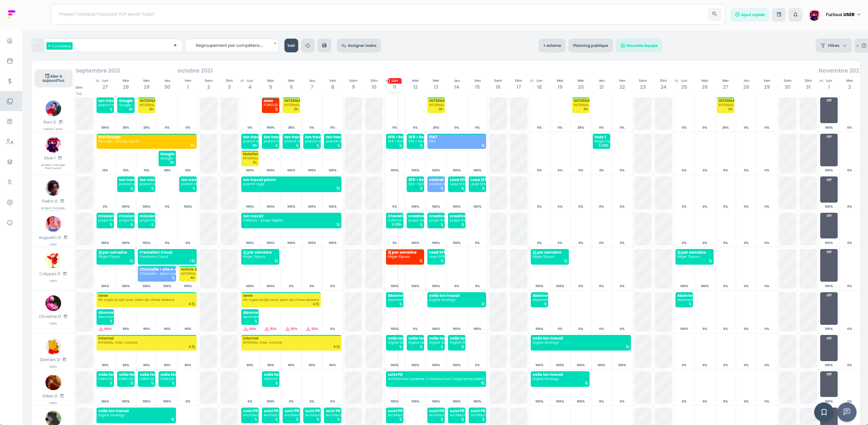
Task: Open Damien D's avatar
Action: [x=53, y=346]
